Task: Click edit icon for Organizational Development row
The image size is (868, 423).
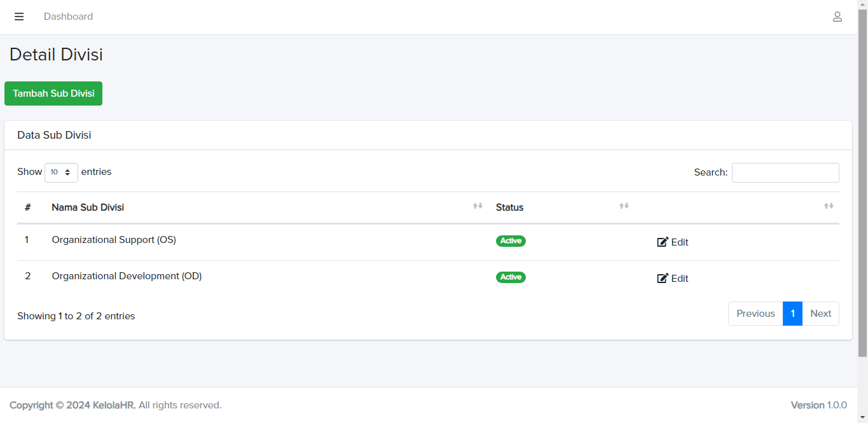Action: 663,279
